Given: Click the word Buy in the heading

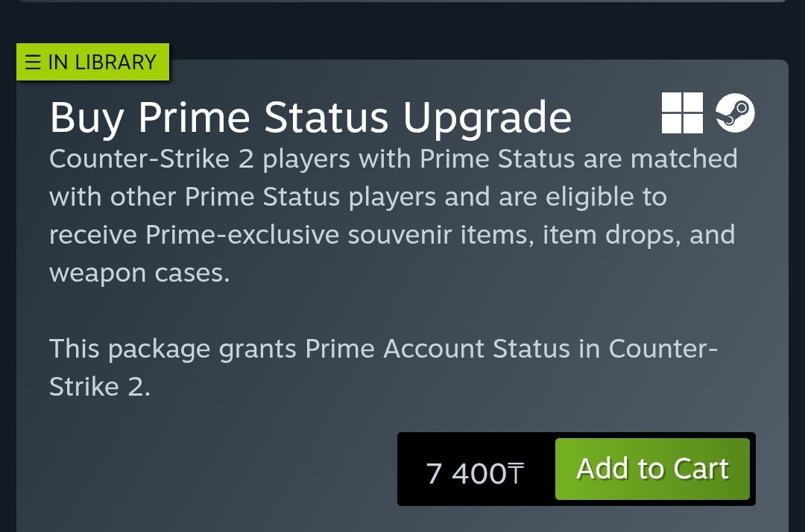Looking at the screenshot, I should coord(86,118).
